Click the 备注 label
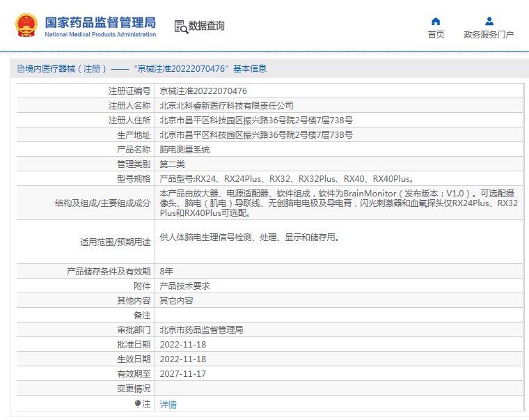 pyautogui.click(x=142, y=316)
